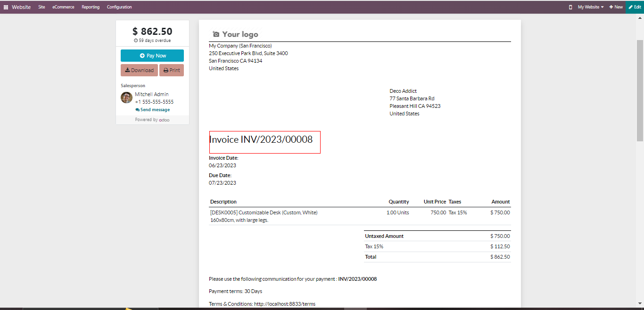Click the page vertical scrollbar thumb
Image resolution: width=644 pixels, height=310 pixels.
pos(640,90)
